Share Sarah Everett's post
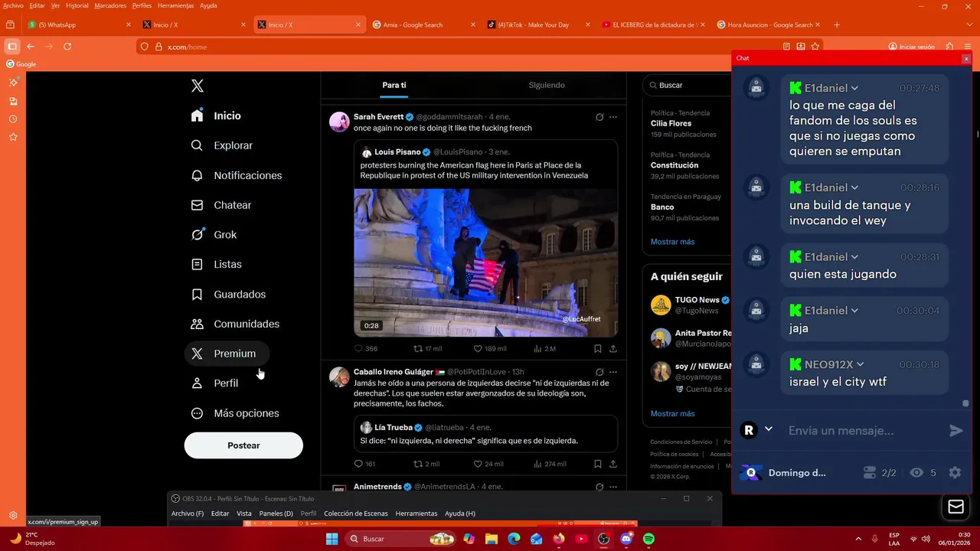Screen dimensions: 980x551 tap(612, 348)
